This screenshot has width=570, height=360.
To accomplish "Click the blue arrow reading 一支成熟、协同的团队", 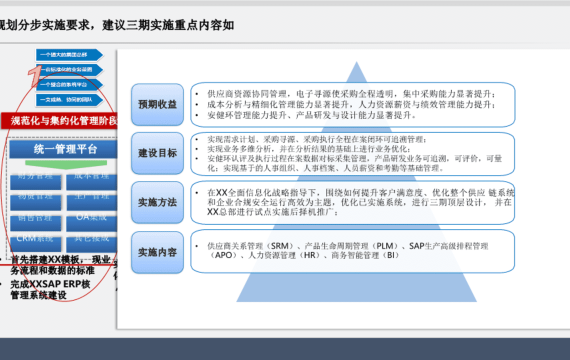I will pyautogui.click(x=69, y=100).
